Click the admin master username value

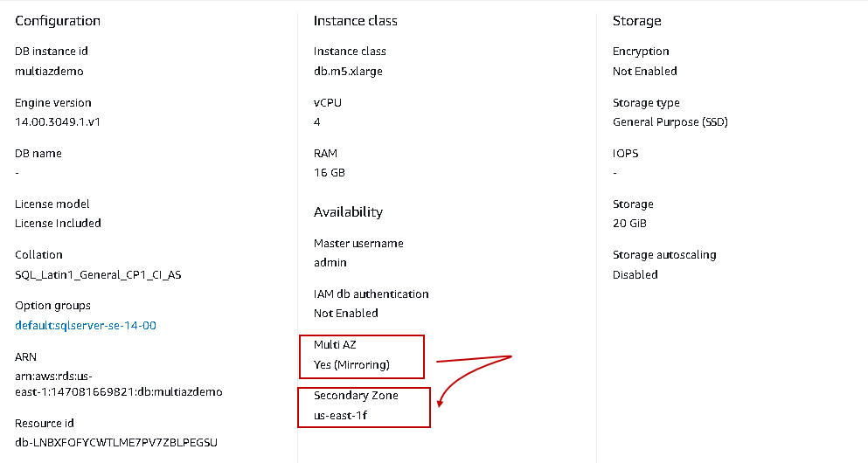click(330, 262)
